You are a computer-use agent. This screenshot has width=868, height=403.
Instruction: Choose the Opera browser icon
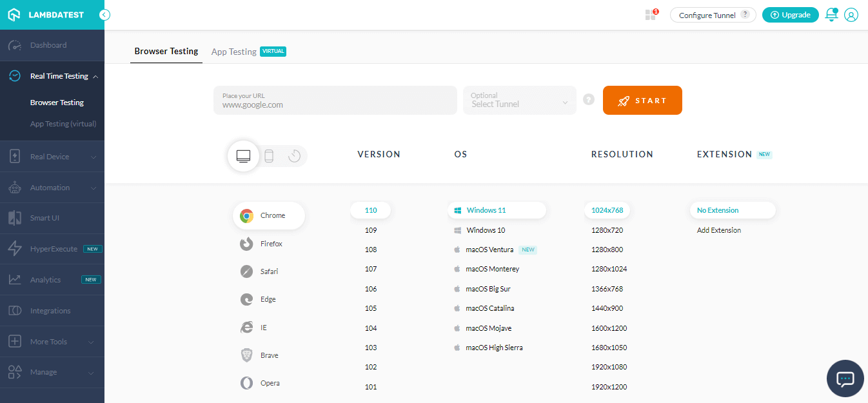[x=247, y=382]
